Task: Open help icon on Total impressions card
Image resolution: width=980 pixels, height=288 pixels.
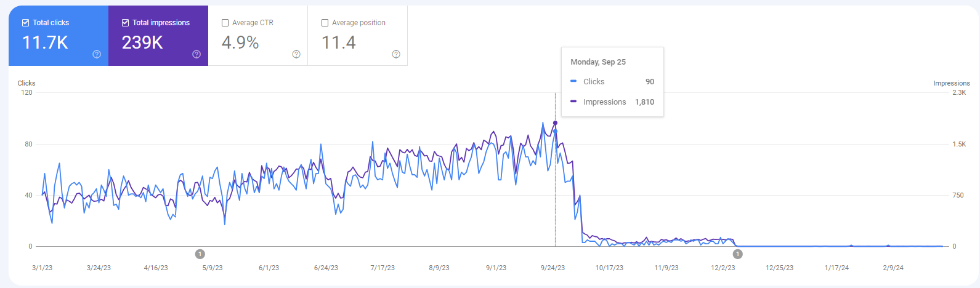Action: (x=196, y=54)
